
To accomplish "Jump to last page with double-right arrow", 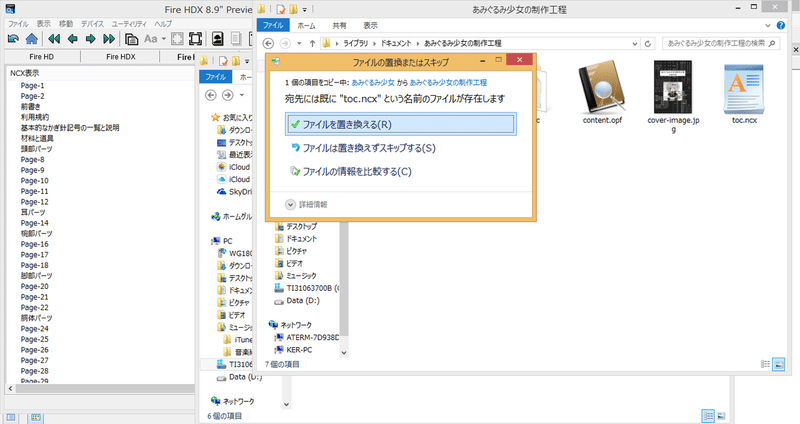I will click(x=109, y=39).
